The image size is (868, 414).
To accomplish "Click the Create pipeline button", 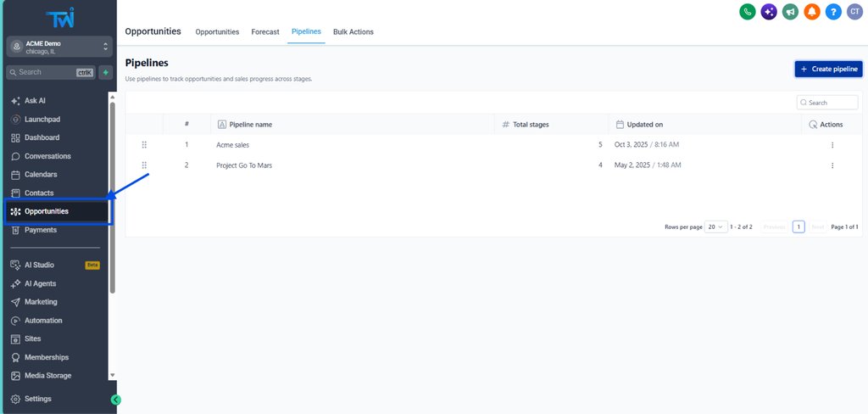I will (x=829, y=70).
